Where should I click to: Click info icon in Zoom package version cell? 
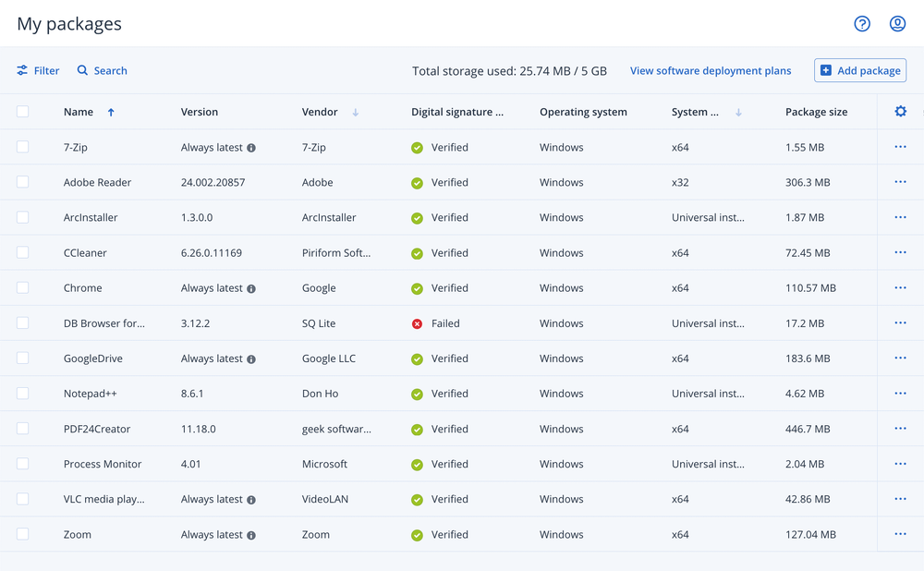click(251, 535)
